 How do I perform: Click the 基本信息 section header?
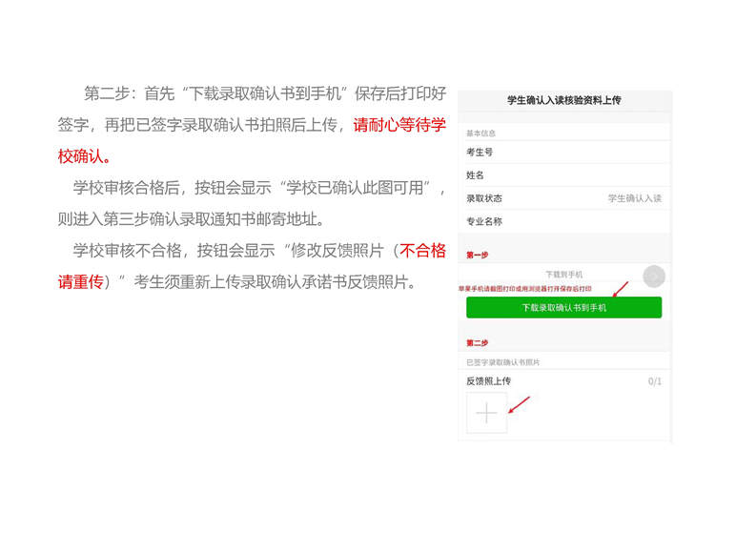point(480,133)
